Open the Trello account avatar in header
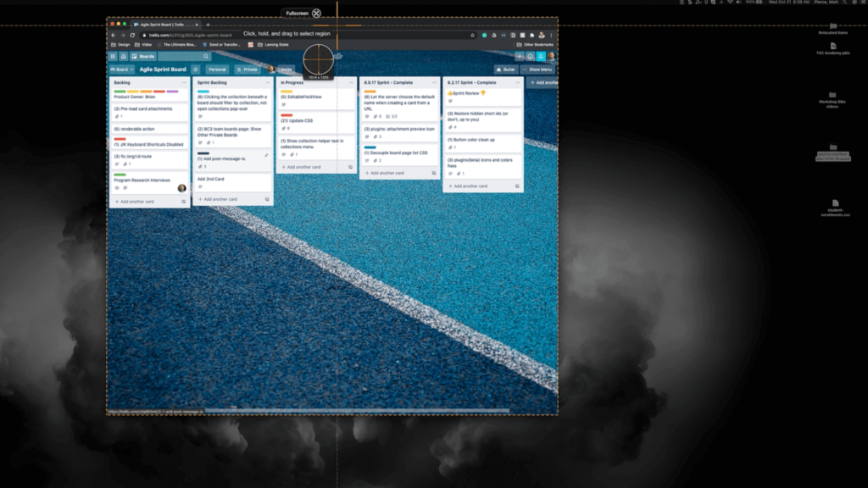Screen dimensions: 868x488 click(551, 57)
